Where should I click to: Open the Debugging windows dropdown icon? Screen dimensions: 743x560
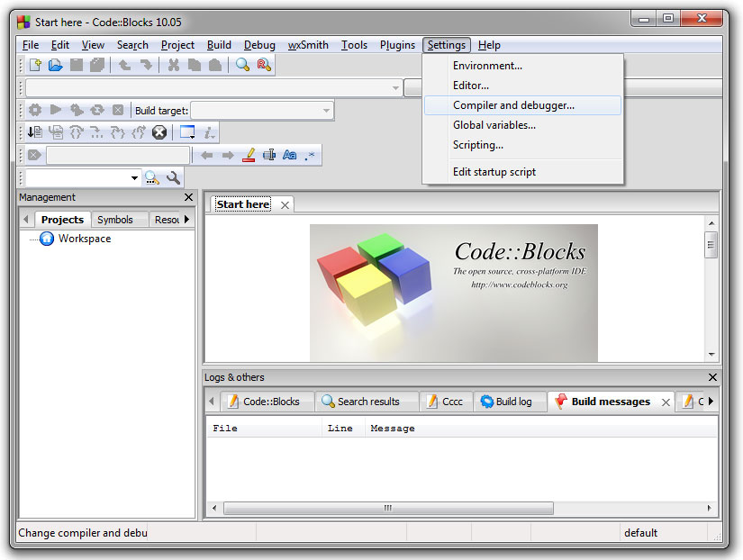[187, 132]
